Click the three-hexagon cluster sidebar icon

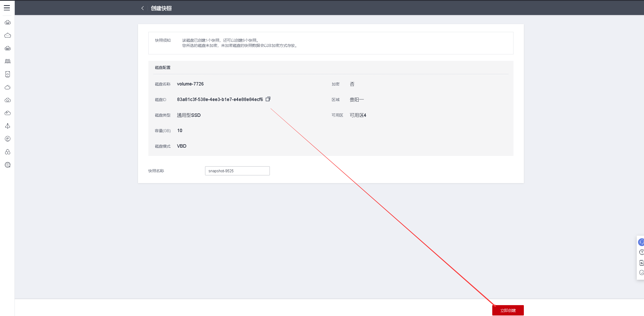tap(8, 152)
